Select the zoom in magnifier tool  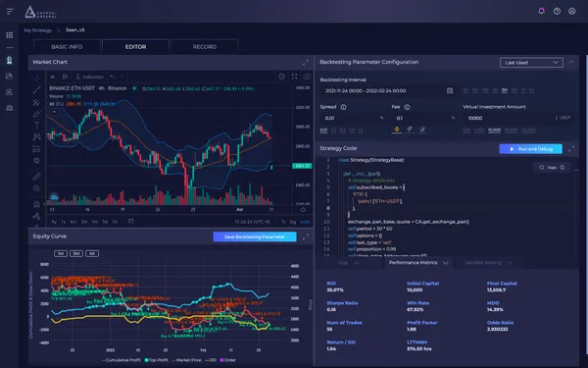tap(36, 188)
